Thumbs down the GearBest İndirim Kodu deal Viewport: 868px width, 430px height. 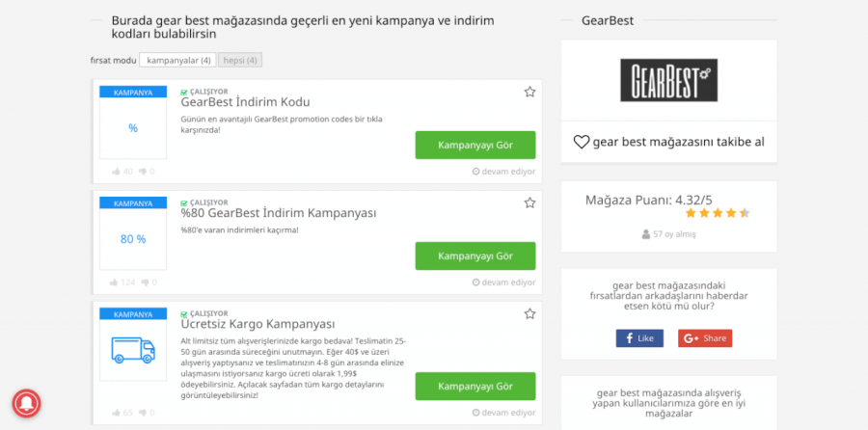(143, 172)
